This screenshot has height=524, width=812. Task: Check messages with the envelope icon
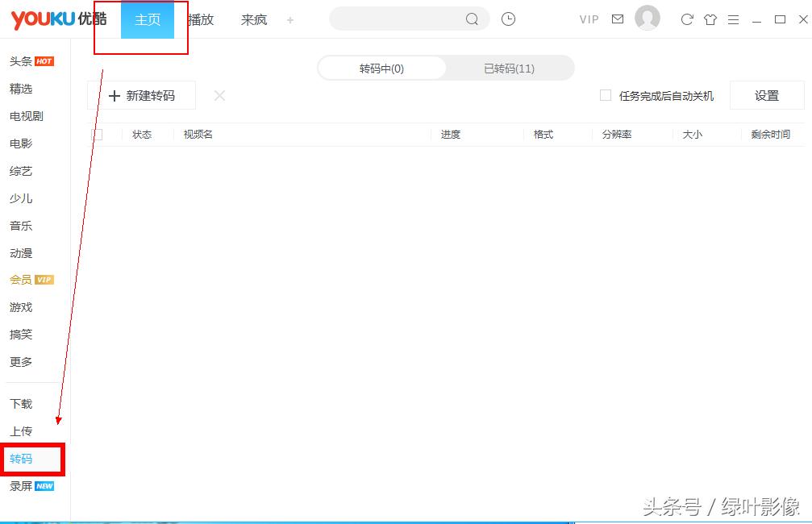pos(618,19)
